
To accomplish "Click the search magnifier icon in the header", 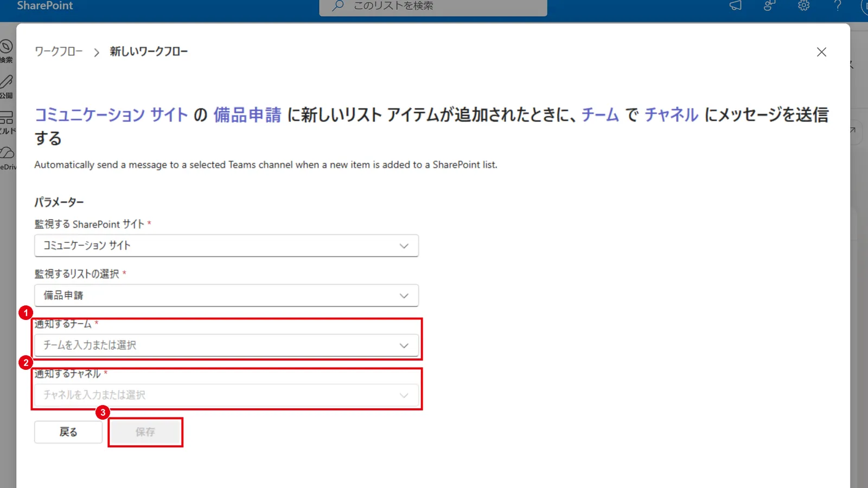I will [x=338, y=5].
